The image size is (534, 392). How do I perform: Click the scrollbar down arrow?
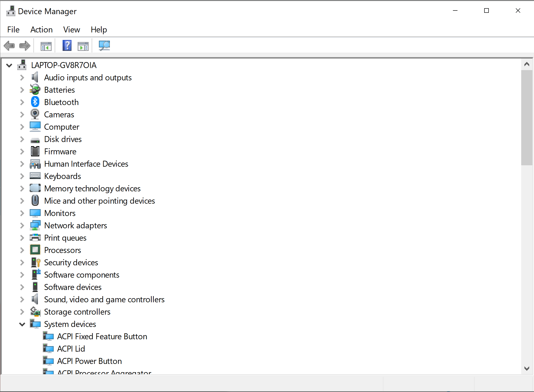point(527,368)
